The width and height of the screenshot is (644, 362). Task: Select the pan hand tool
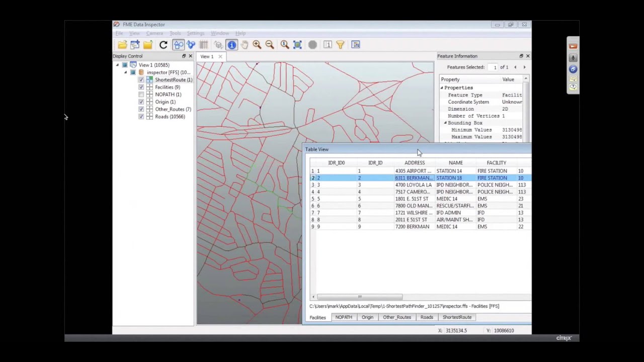click(245, 45)
